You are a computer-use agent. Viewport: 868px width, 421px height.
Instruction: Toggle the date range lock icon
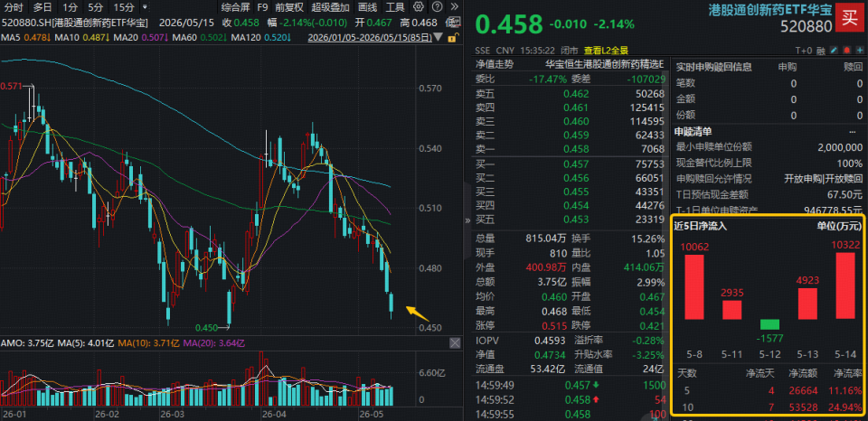(452, 38)
